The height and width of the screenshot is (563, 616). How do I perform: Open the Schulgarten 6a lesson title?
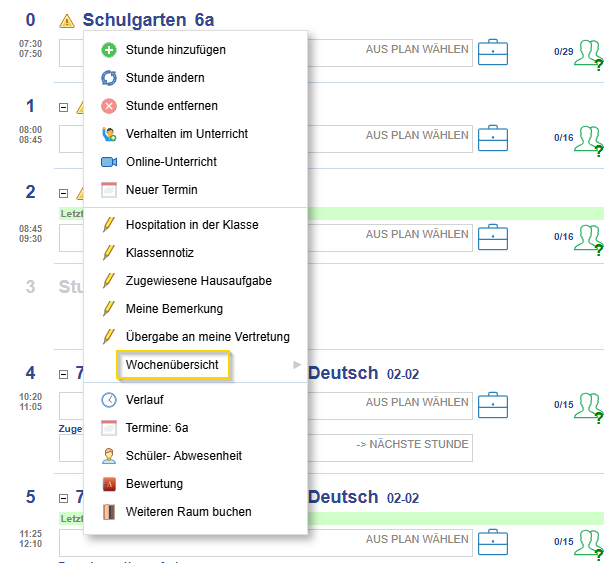pos(148,20)
